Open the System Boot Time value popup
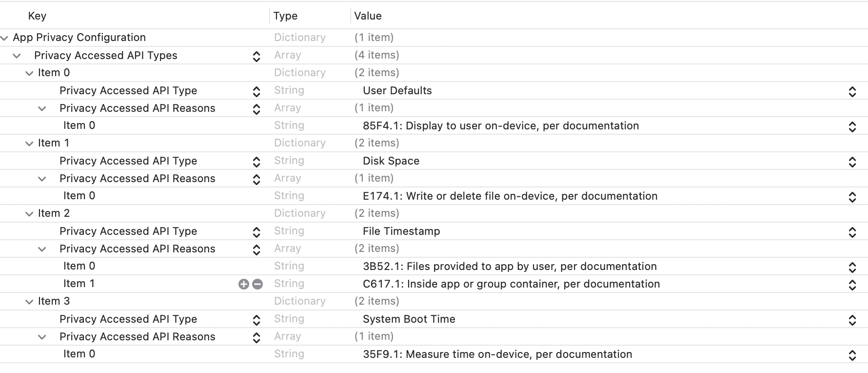 pos(852,320)
